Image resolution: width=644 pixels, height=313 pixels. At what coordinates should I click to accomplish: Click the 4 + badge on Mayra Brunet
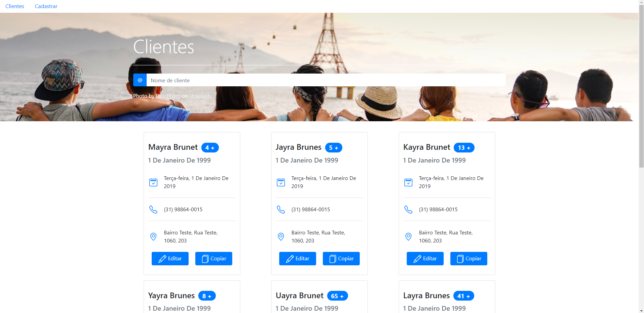pos(210,148)
